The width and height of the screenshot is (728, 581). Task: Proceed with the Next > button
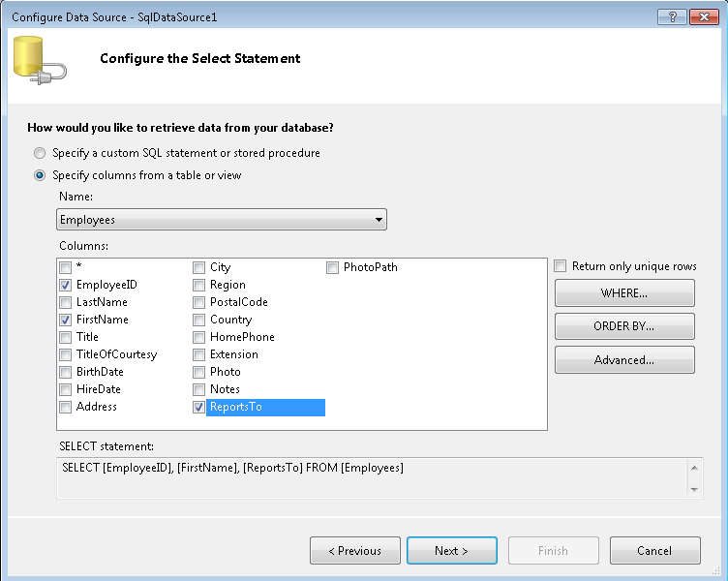coord(452,551)
